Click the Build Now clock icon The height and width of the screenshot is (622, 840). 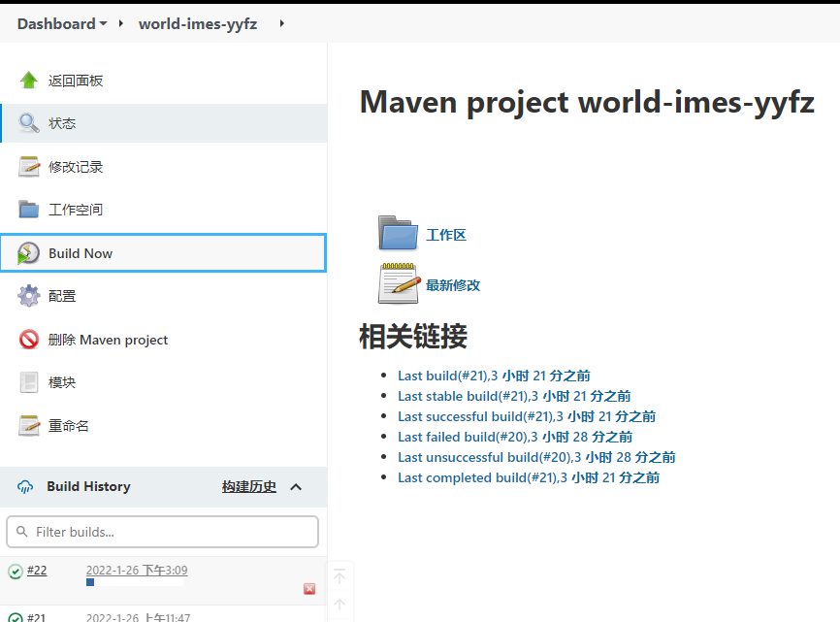click(x=28, y=253)
